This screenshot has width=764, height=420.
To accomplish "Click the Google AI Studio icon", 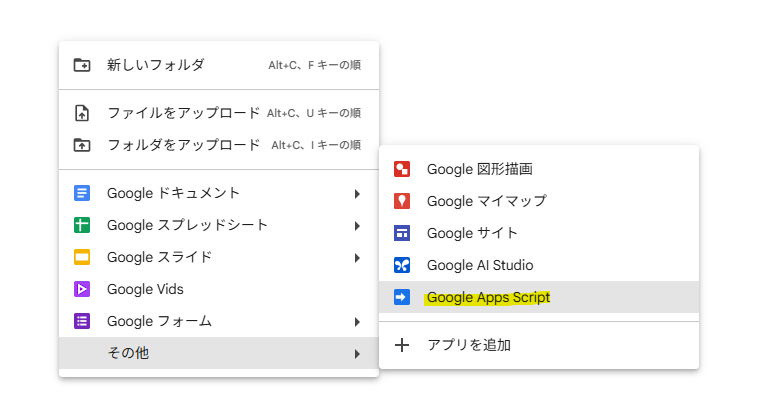I will (x=402, y=265).
